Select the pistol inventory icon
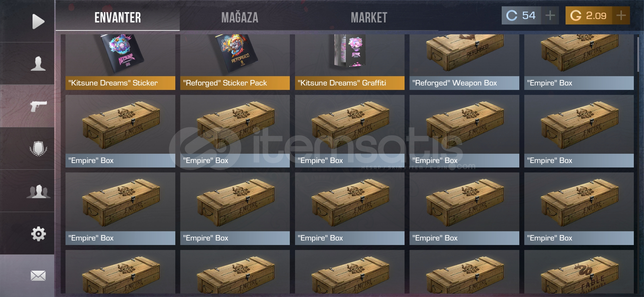This screenshot has height=297, width=644. [x=38, y=106]
